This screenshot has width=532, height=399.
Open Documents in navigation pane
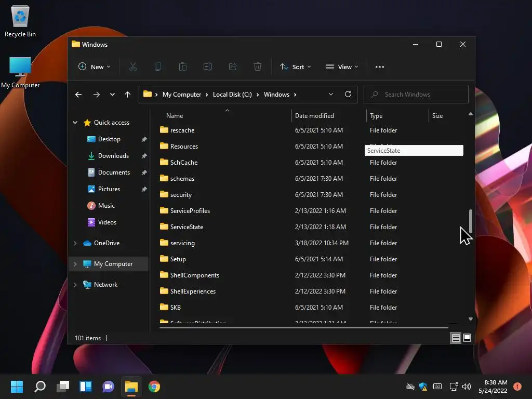click(x=114, y=172)
